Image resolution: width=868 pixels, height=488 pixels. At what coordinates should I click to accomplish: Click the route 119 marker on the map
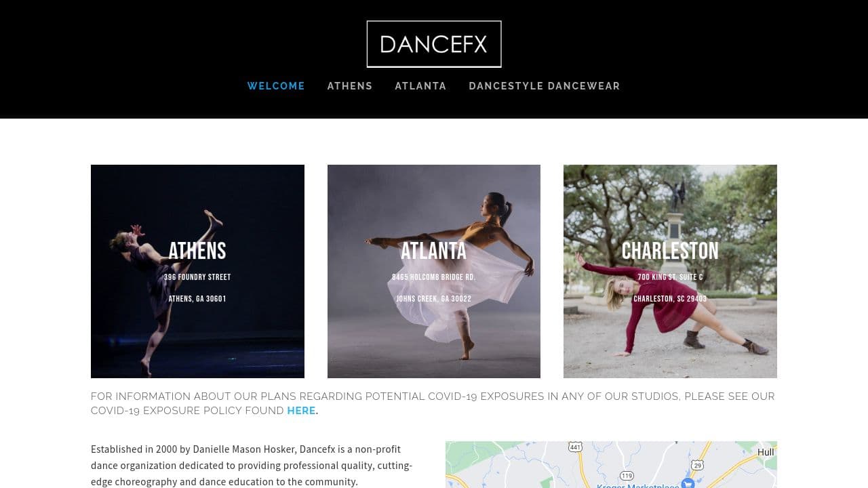(627, 476)
